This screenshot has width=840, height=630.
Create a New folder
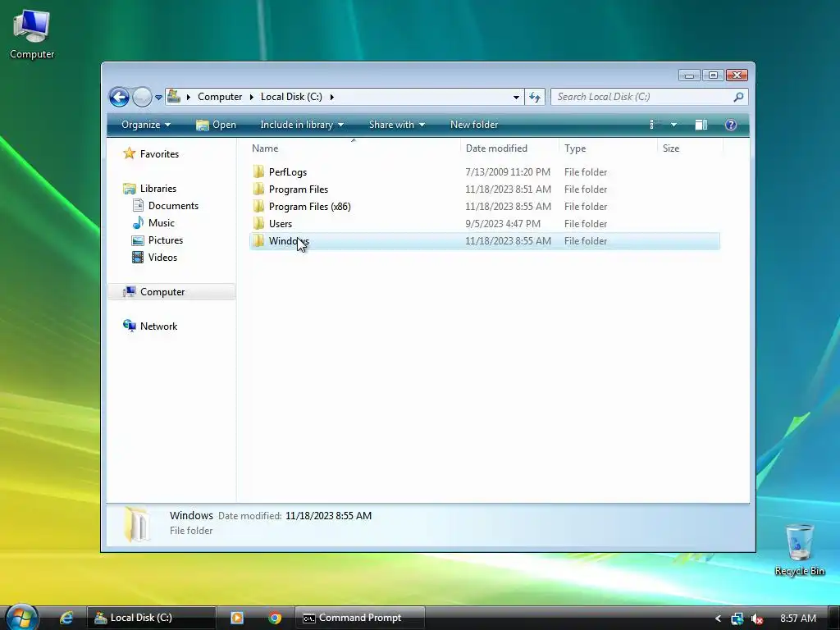[x=474, y=125]
